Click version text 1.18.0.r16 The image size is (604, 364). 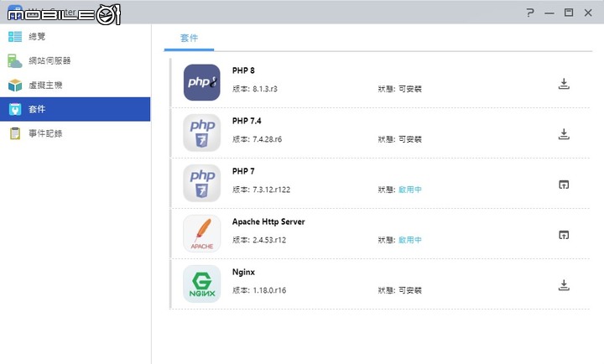pyautogui.click(x=269, y=290)
